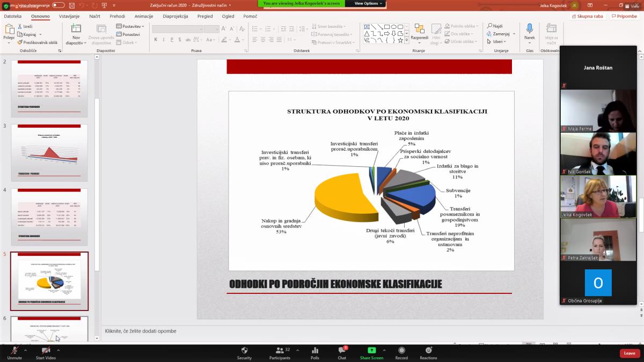Open the Animacije ribbon tab

click(x=144, y=16)
